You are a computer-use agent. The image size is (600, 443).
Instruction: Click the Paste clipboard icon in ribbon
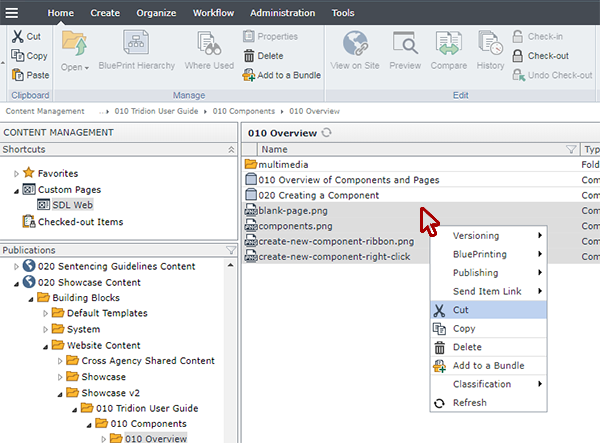click(18, 75)
